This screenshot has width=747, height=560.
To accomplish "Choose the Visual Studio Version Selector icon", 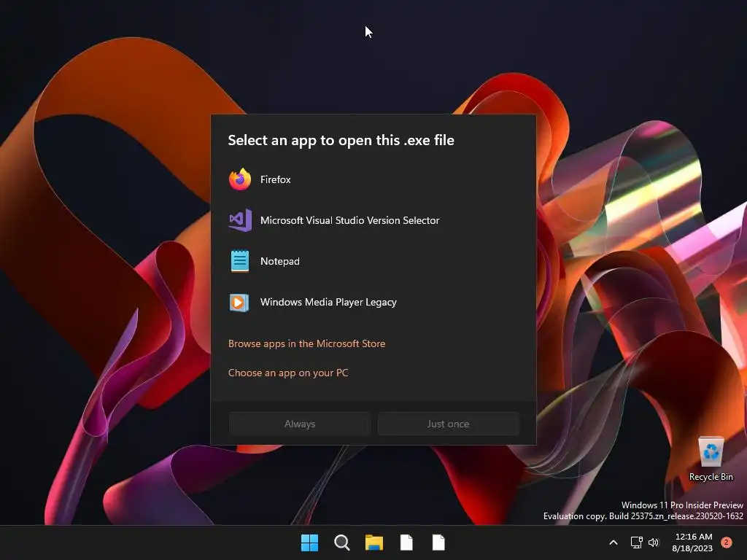I will [x=240, y=220].
